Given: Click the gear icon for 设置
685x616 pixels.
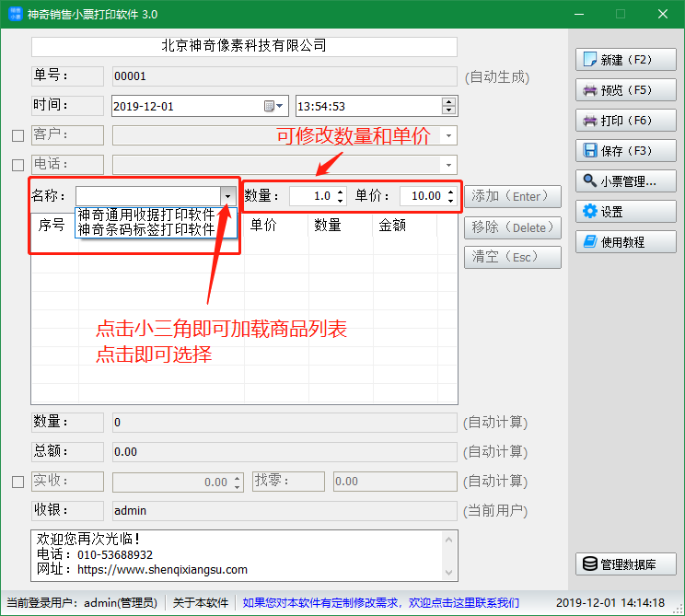Looking at the screenshot, I should coord(590,212).
